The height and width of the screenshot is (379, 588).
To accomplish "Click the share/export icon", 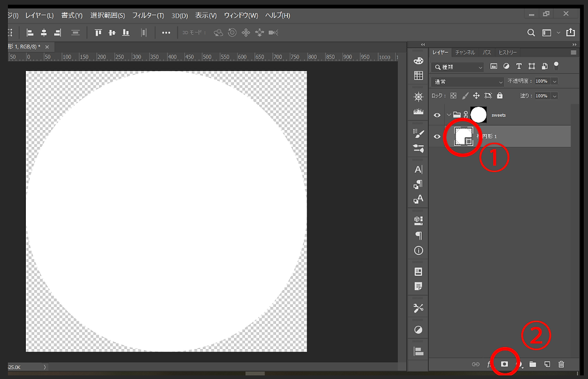I will (571, 32).
